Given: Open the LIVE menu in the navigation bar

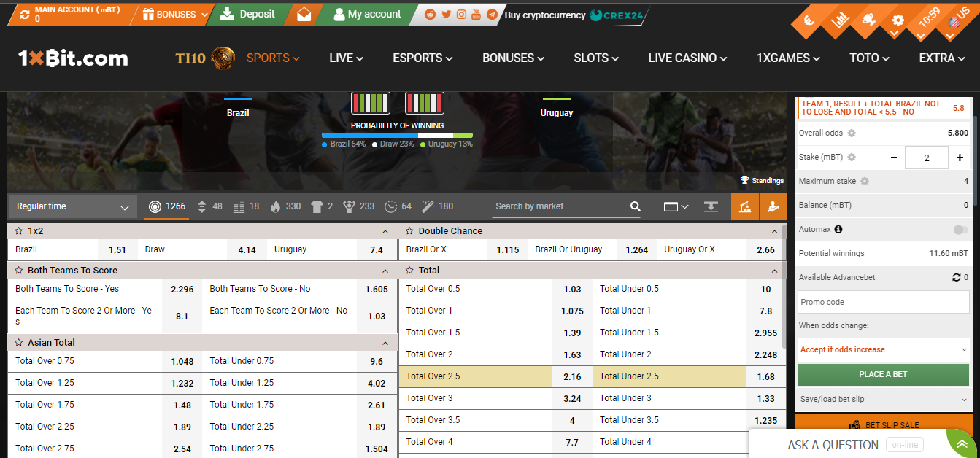Looking at the screenshot, I should tap(345, 58).
